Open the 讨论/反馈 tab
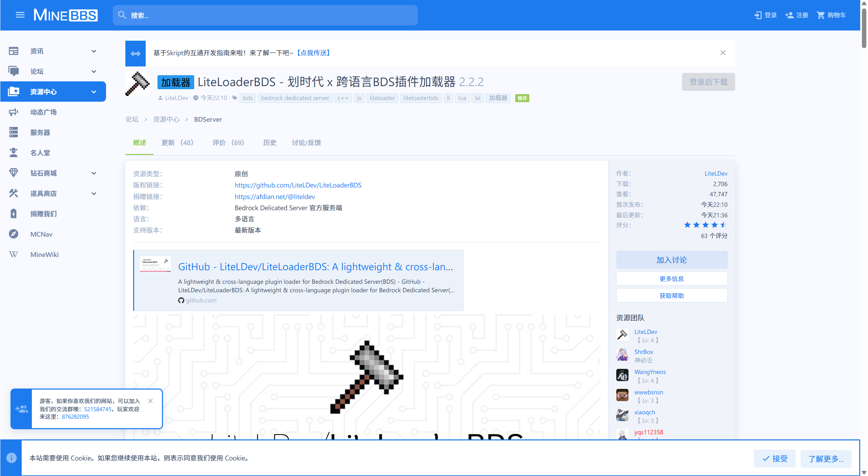 [x=306, y=143]
